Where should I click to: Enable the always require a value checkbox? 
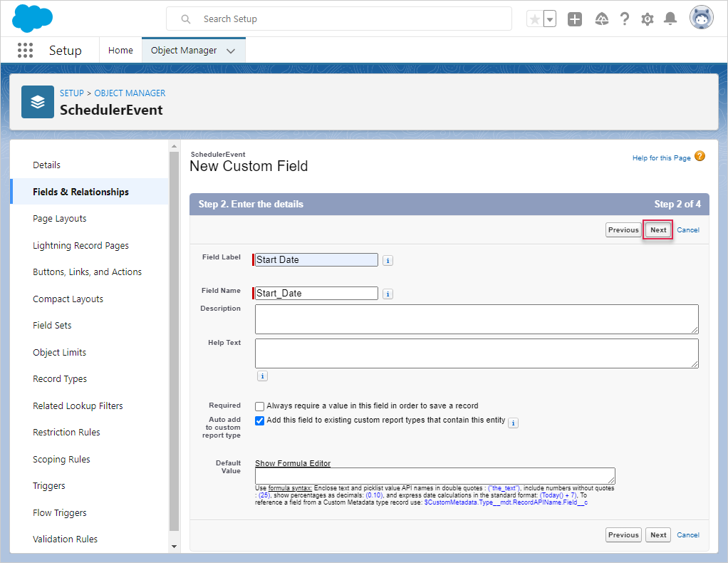point(260,406)
